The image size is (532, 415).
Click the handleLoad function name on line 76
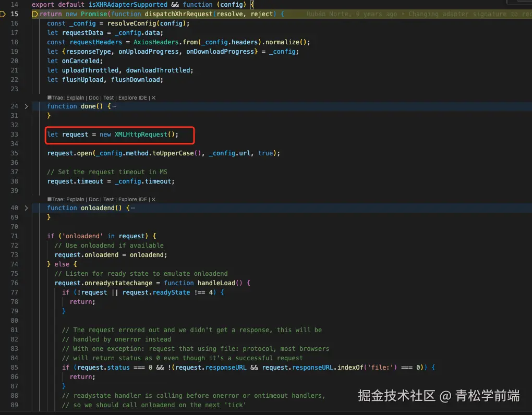tap(216, 283)
